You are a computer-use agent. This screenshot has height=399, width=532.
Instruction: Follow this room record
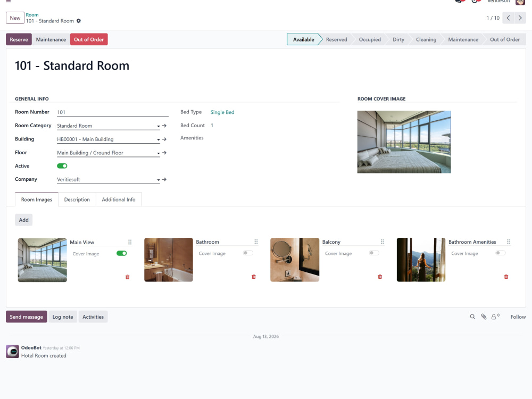(x=518, y=317)
